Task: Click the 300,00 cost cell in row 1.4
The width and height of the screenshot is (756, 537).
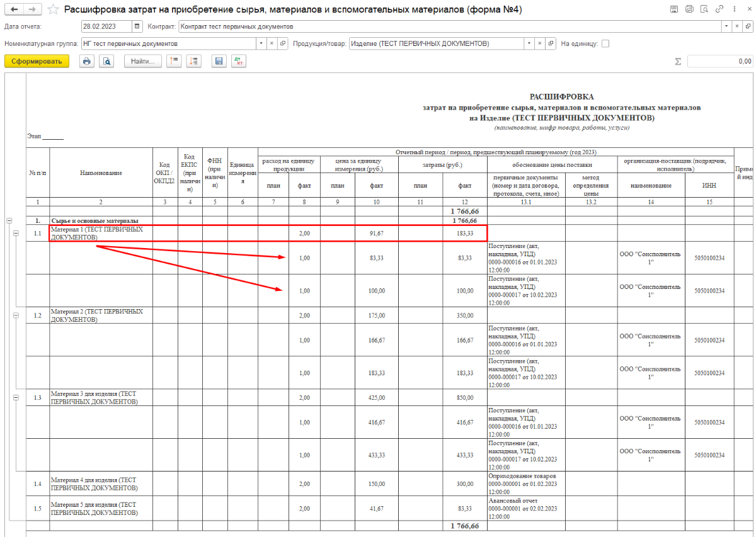Action: click(464, 483)
